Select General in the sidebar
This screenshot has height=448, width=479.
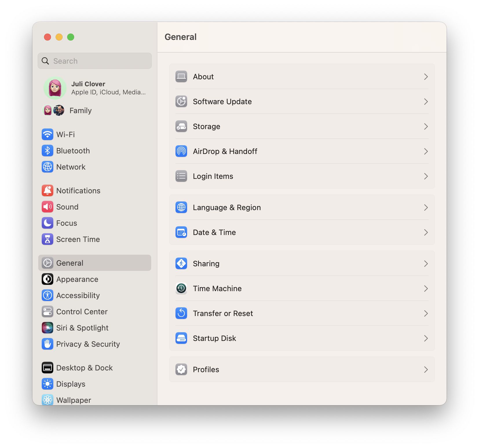tap(70, 263)
